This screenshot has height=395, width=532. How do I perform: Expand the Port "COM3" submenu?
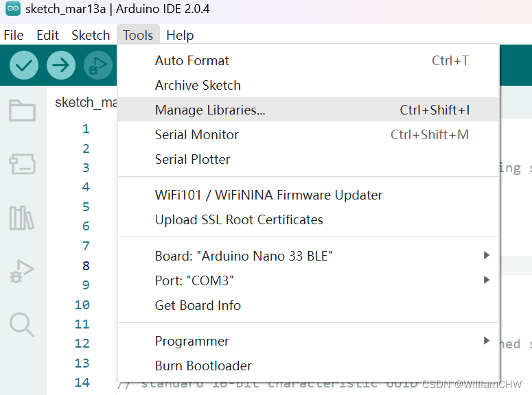click(308, 280)
